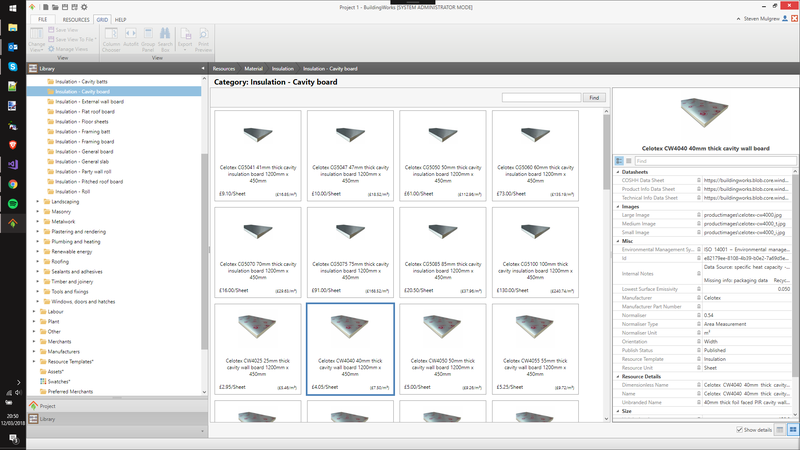Collapse the Misc property group
The image size is (800, 450).
[618, 241]
